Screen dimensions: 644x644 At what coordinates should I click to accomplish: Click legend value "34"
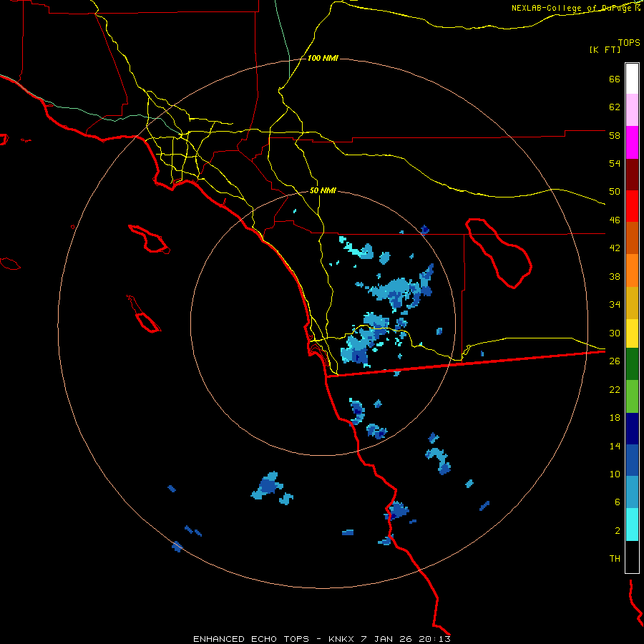click(x=615, y=305)
